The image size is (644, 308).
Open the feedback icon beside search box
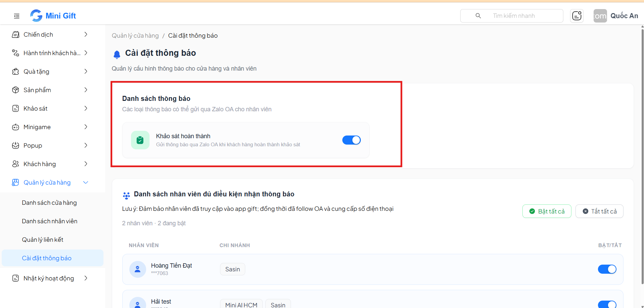[x=576, y=16]
